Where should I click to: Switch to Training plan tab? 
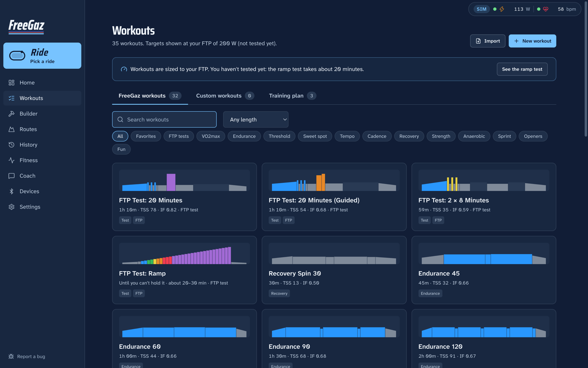pyautogui.click(x=293, y=96)
